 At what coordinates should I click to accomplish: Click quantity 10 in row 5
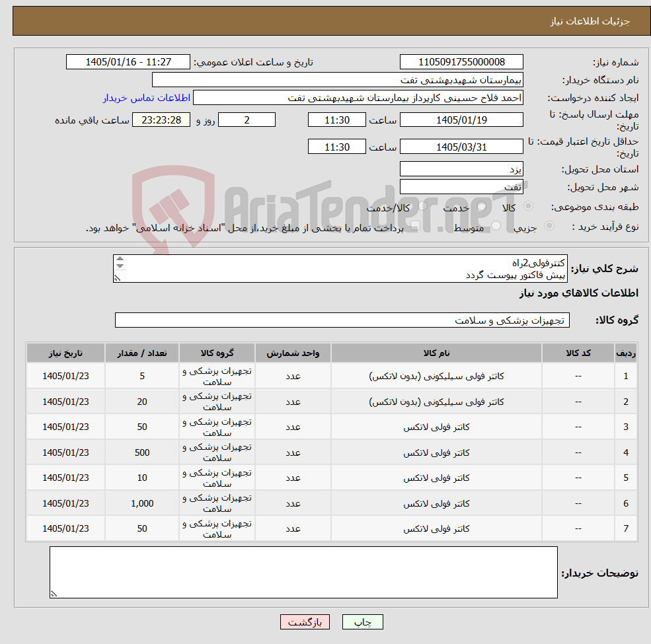[x=142, y=478]
